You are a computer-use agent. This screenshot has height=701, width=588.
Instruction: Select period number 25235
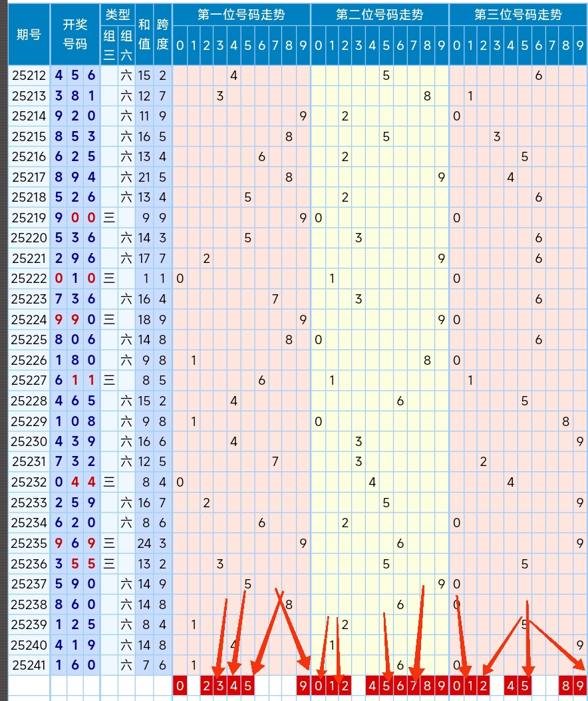(x=29, y=543)
